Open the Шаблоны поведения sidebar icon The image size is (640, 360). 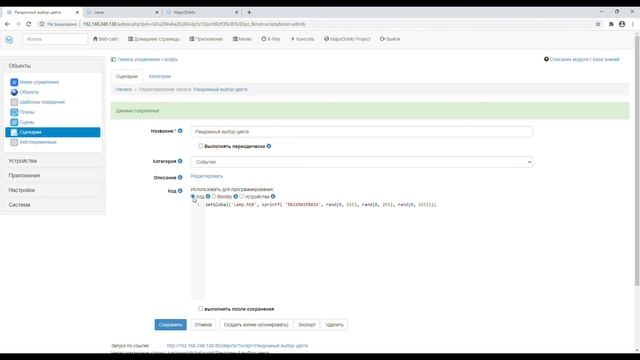[14, 102]
